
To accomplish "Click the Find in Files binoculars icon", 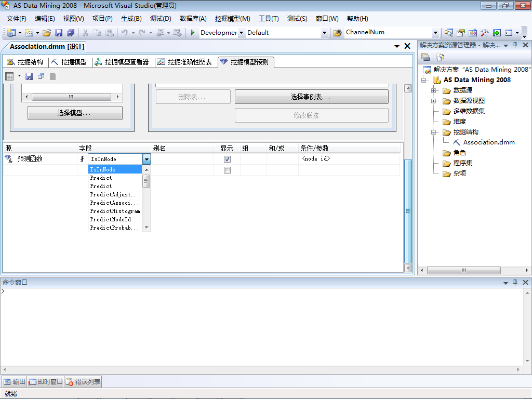I will click(x=337, y=33).
